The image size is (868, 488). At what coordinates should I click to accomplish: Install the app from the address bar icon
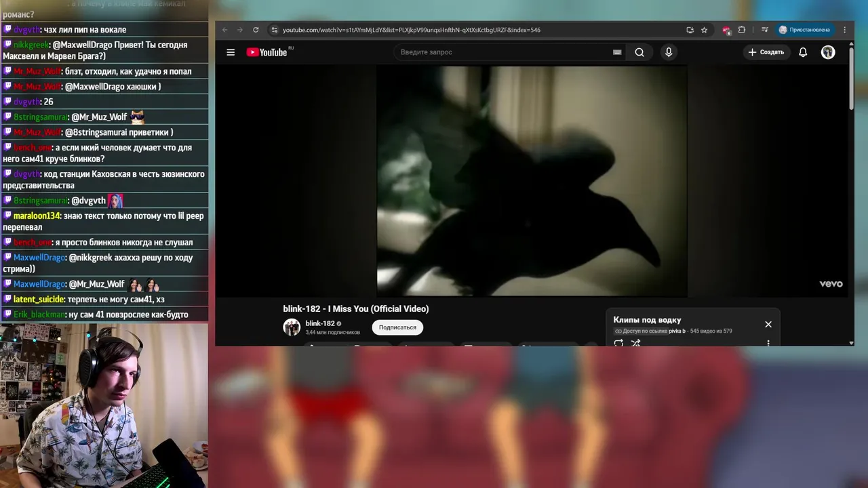click(x=690, y=30)
